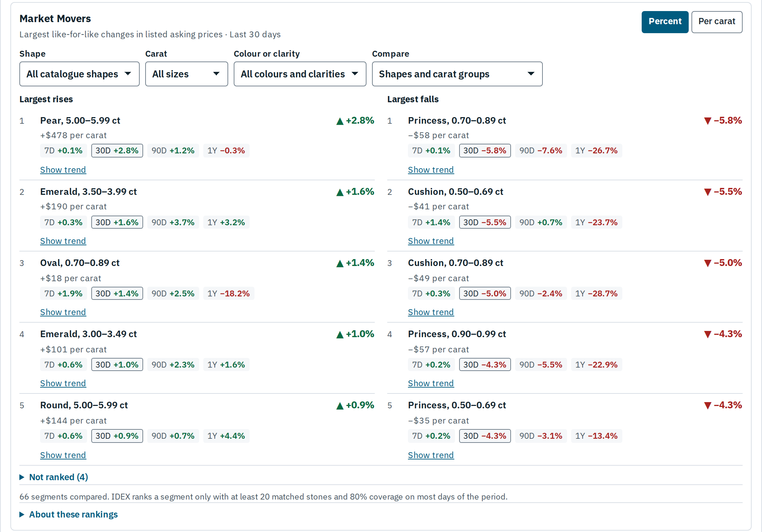Click the '−$41 per carat' text

pos(438,207)
